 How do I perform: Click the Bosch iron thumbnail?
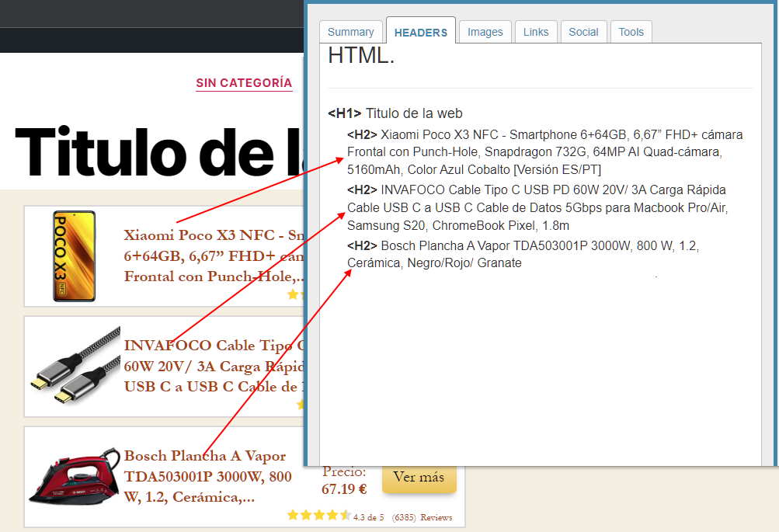75,476
